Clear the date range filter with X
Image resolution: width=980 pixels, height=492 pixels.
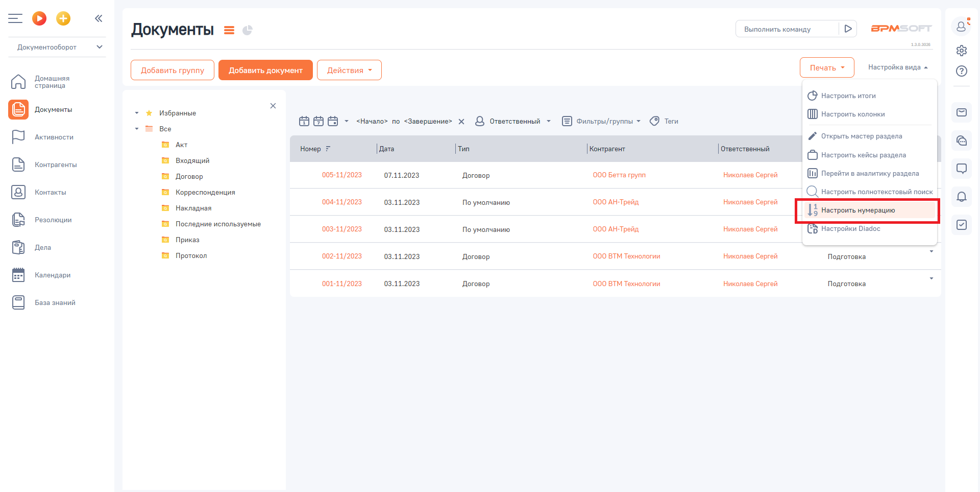coord(461,122)
